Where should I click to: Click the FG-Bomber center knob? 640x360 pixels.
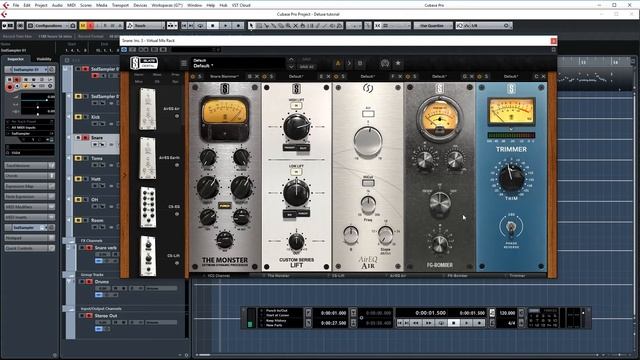point(440,202)
